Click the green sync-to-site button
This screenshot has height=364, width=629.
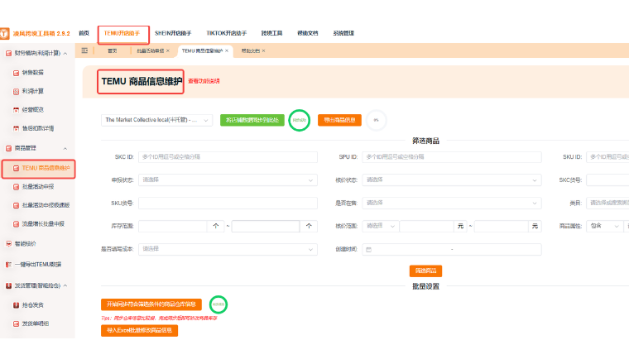point(252,120)
